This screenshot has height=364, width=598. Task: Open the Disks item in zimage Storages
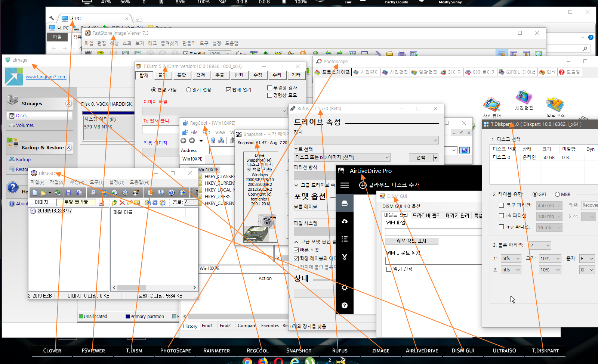(21, 115)
